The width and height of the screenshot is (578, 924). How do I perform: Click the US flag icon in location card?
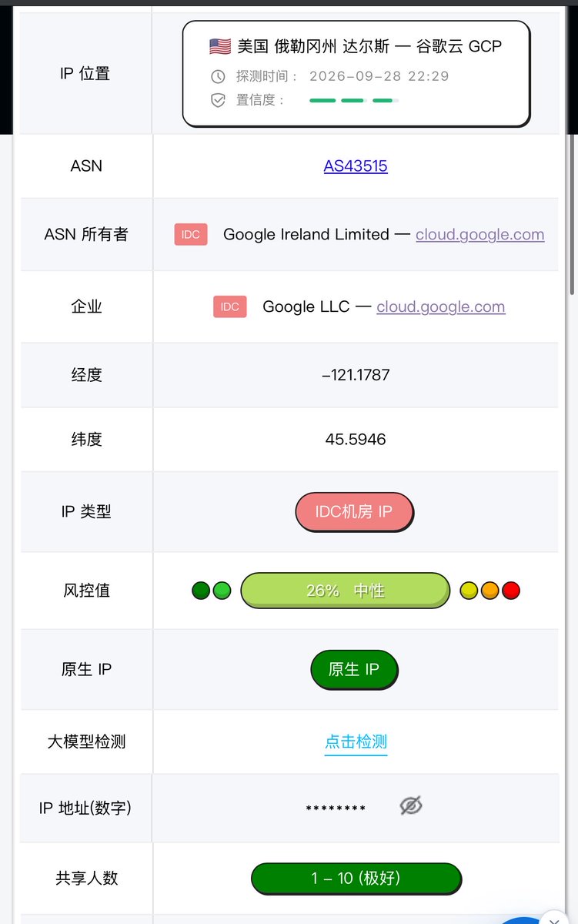[x=220, y=46]
